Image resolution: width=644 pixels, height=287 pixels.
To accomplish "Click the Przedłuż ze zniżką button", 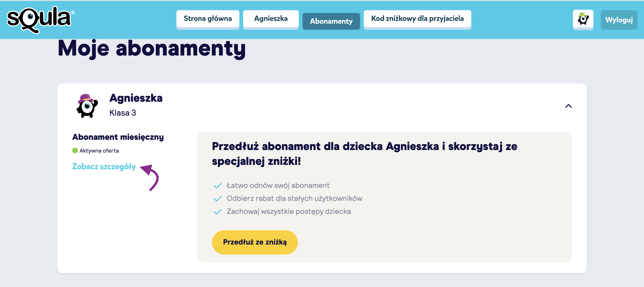I will tap(254, 242).
